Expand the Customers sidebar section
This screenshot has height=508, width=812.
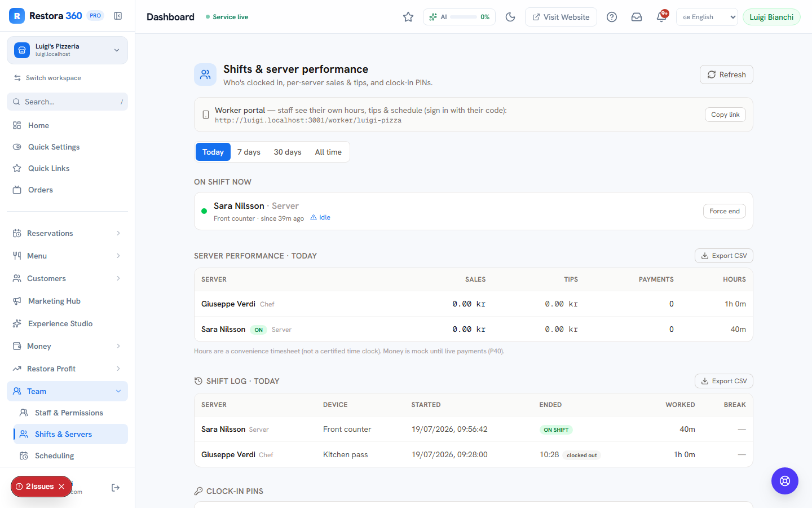click(67, 278)
